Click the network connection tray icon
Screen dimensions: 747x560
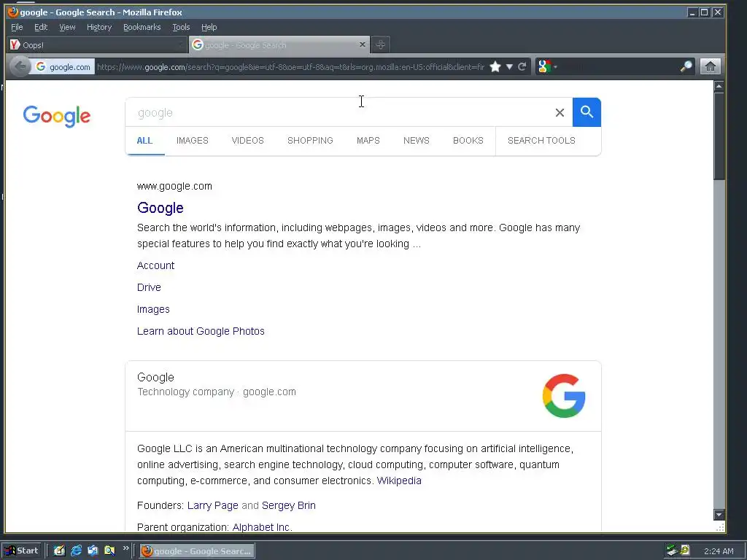pos(671,551)
